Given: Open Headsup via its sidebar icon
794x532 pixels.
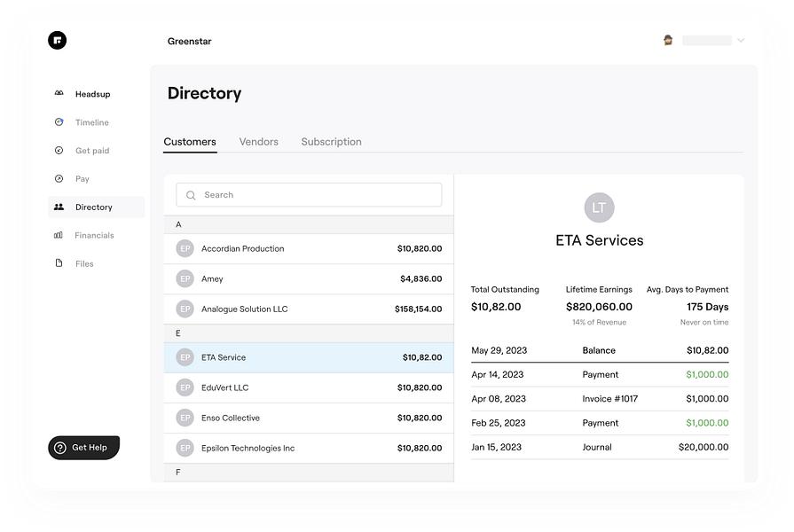Looking at the screenshot, I should coord(59,93).
